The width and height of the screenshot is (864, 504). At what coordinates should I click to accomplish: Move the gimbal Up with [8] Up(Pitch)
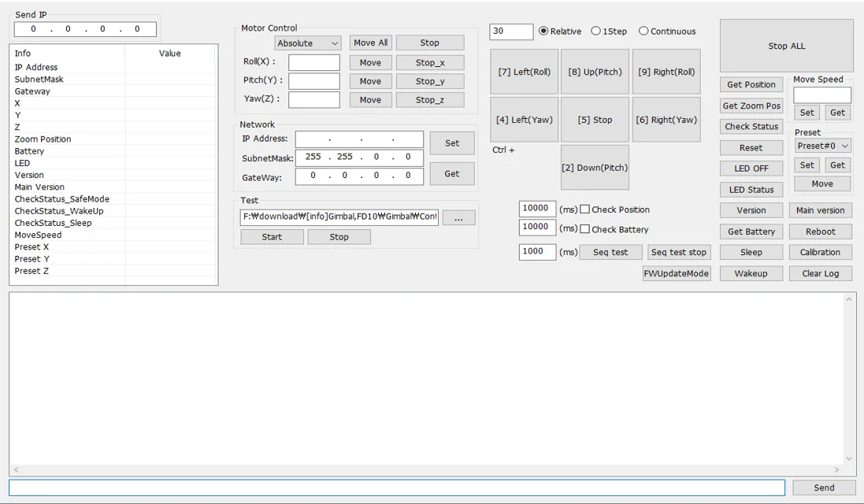tap(595, 71)
